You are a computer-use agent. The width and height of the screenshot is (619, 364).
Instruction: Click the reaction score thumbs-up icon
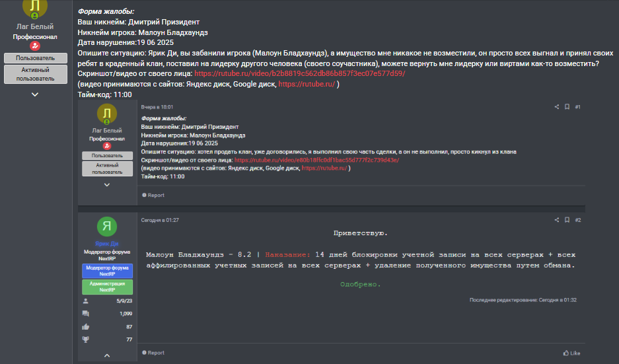pos(86,327)
